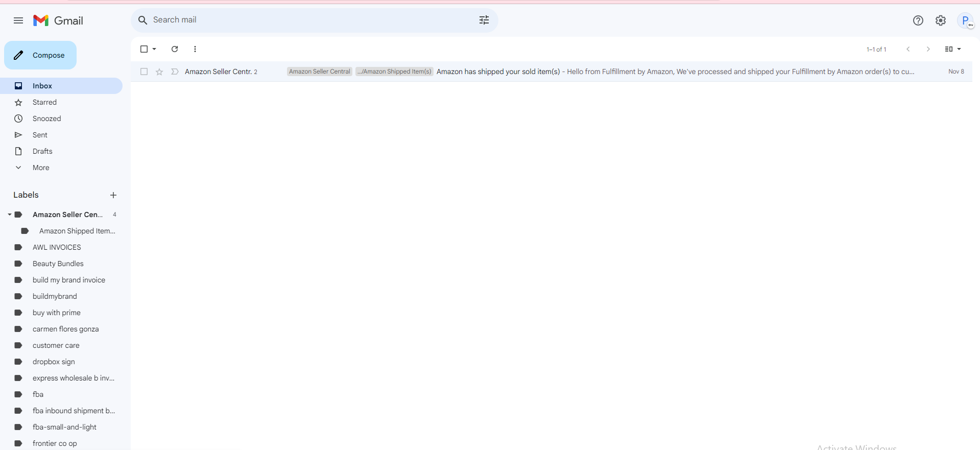Viewport: 980px width, 450px height.
Task: Open the frontier co op label
Action: (55, 443)
